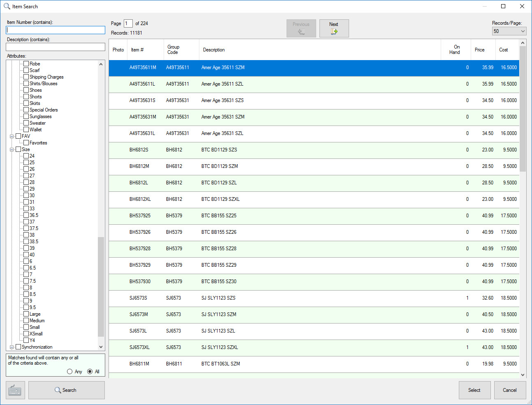Sort by the Group Code column header
Viewport: 532px width, 405px height.
(181, 50)
